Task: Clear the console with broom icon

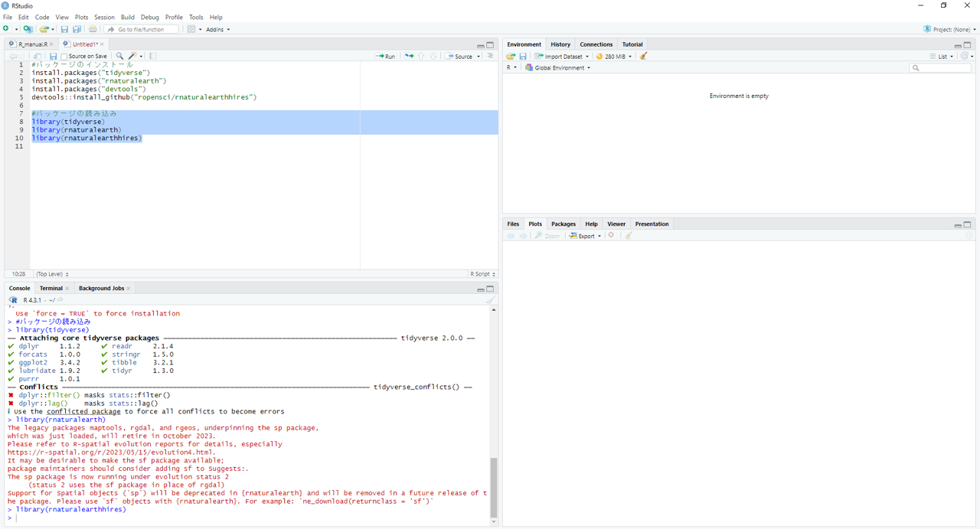Action: click(x=490, y=300)
